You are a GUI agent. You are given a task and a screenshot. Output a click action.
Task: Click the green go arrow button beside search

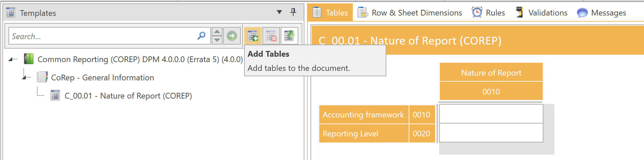[232, 36]
